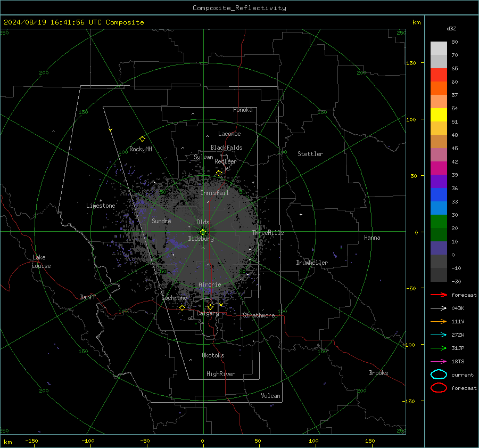Select the orange 111V arrow legend icon
Image resolution: width=479 pixels, height=448 pixels.
pos(439,321)
